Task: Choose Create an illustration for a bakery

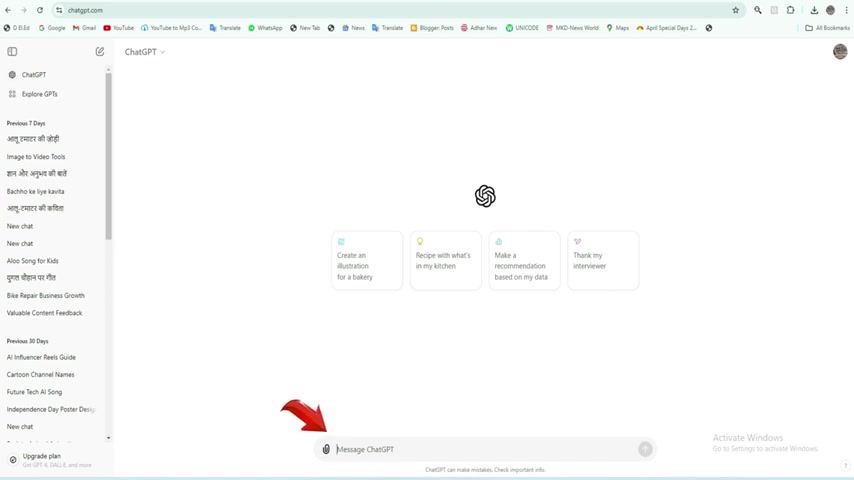Action: [367, 260]
